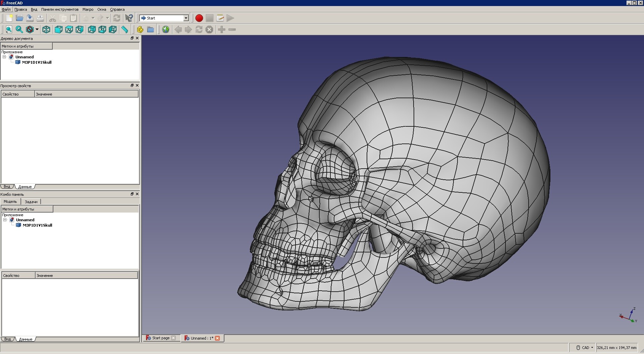This screenshot has width=644, height=354.
Task: Click the red macro record icon
Action: tap(199, 18)
